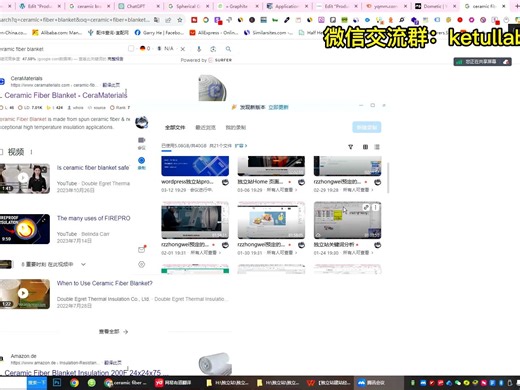Image resolution: width=520 pixels, height=390 pixels.
Task: Switch to the Spherical browser tab
Action: pyautogui.click(x=188, y=6)
